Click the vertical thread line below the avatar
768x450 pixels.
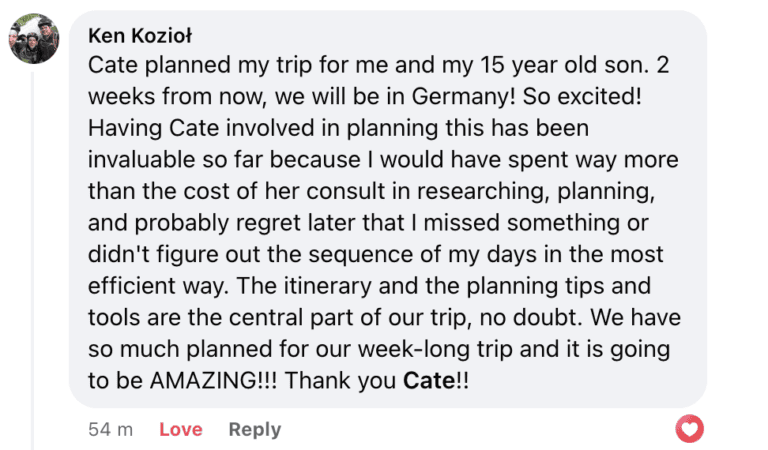[33, 250]
